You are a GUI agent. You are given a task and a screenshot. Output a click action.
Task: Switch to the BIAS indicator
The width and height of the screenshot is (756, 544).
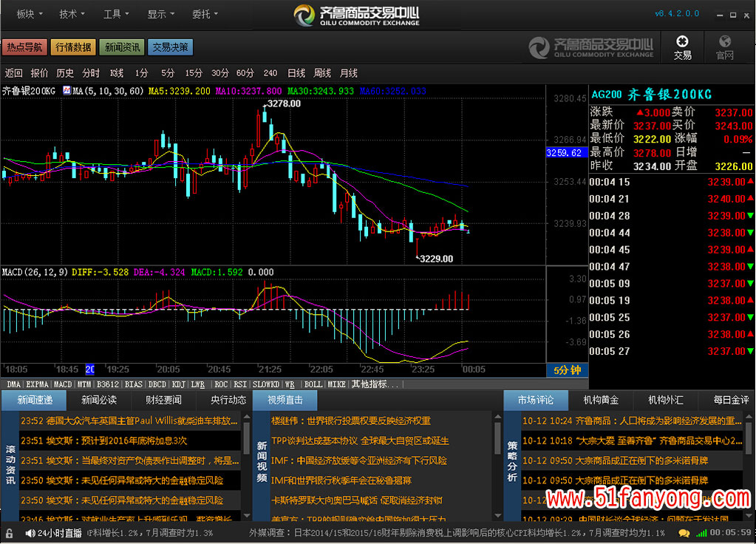point(134,384)
